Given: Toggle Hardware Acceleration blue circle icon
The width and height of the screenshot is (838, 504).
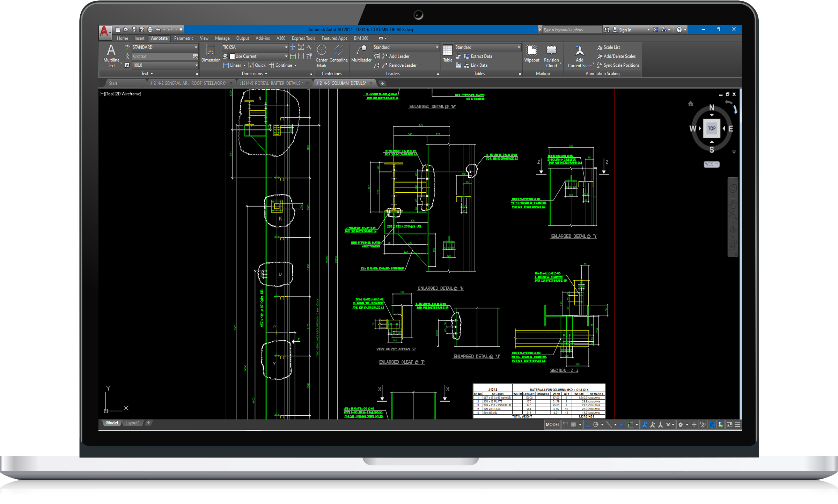Looking at the screenshot, I should (712, 425).
